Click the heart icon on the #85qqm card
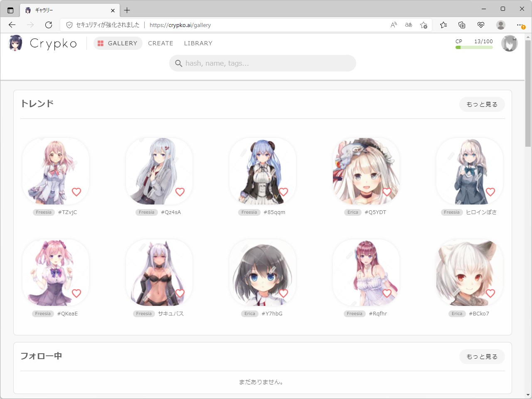532x399 pixels. [x=283, y=192]
